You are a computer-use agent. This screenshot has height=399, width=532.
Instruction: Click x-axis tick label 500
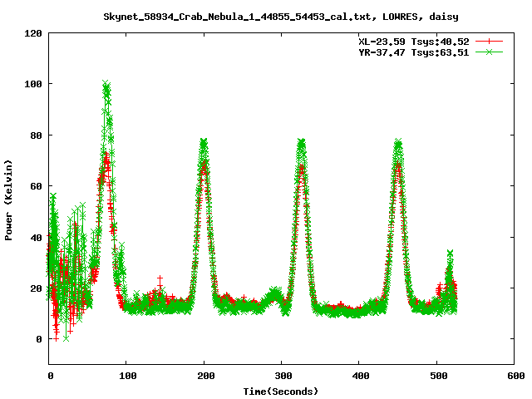439,376
